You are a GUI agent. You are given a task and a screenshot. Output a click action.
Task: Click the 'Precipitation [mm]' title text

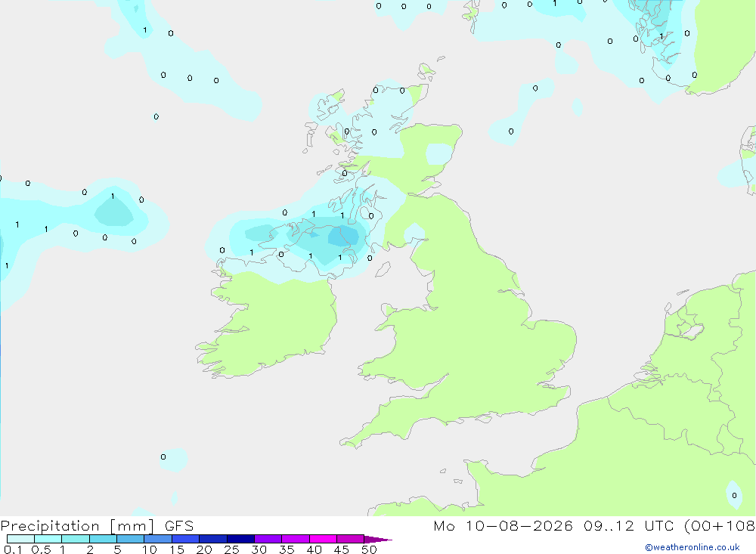click(77, 526)
